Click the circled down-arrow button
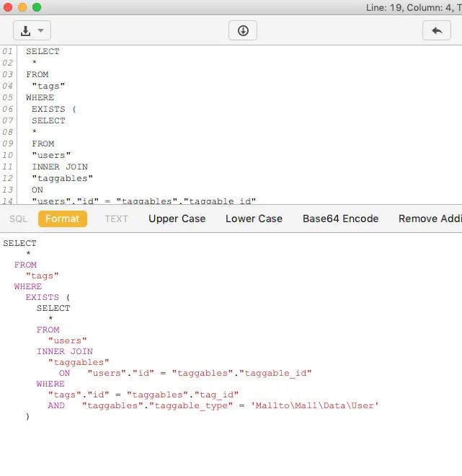 tap(243, 30)
